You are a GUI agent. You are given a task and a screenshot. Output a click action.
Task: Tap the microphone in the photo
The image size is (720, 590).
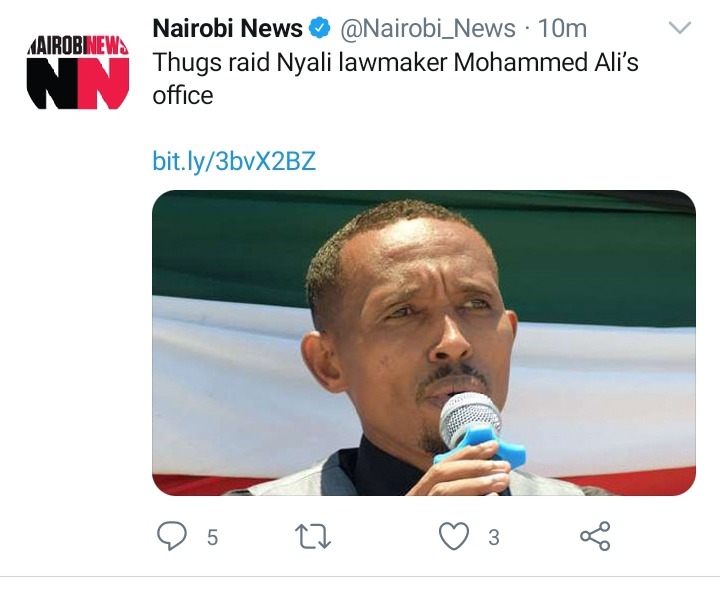[x=475, y=428]
